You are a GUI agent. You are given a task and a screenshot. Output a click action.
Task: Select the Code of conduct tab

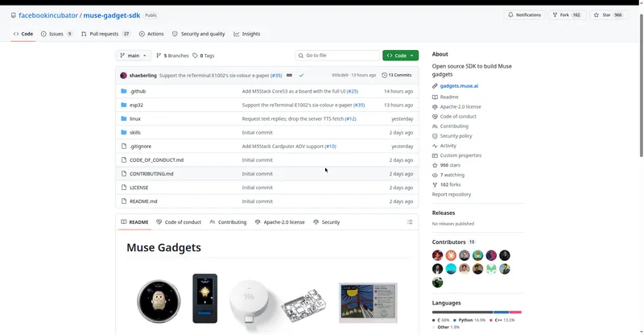pos(178,222)
